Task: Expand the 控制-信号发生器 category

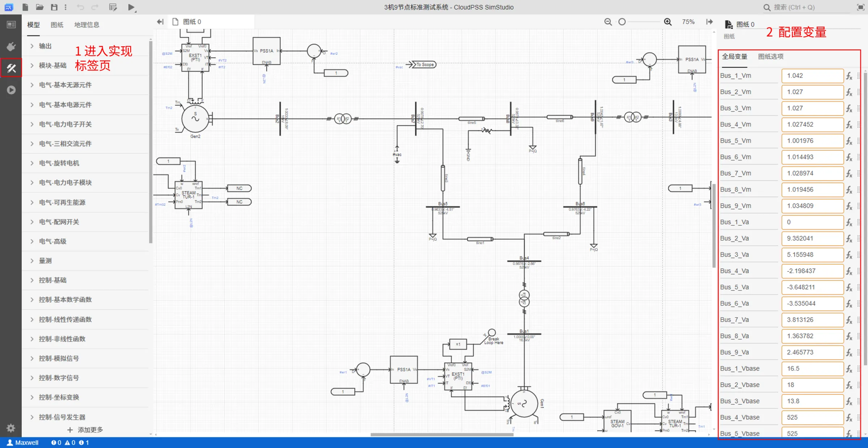Action: coord(85,417)
